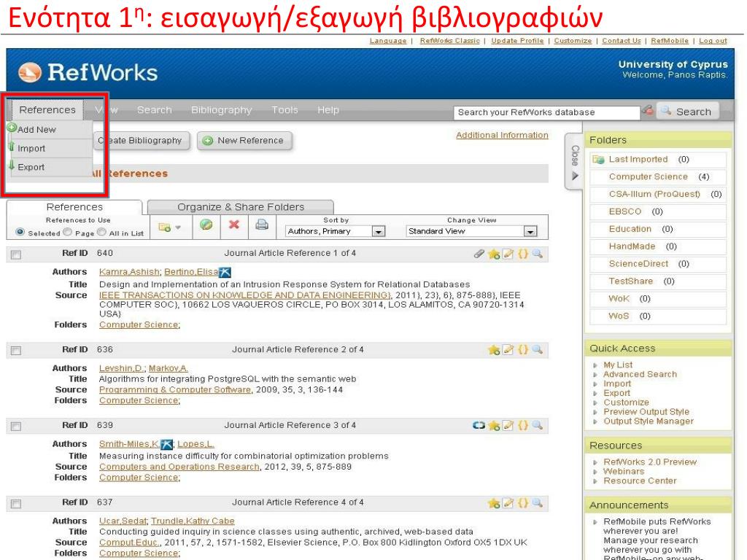The height and width of the screenshot is (560, 747).
Task: Open the Change View dropdown
Action: [472, 231]
